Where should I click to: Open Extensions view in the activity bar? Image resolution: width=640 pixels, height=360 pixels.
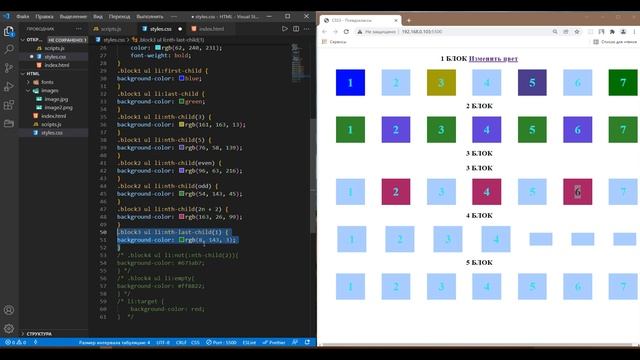pos(9,105)
